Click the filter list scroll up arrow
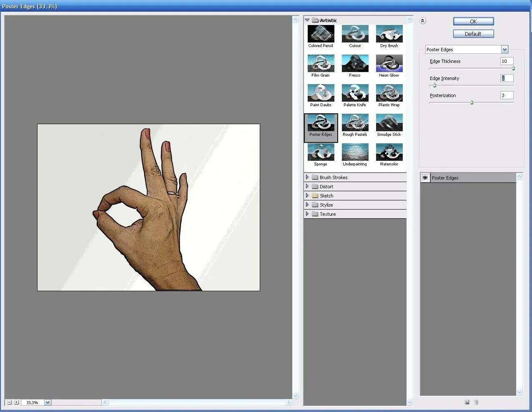This screenshot has width=532, height=412. (x=410, y=20)
